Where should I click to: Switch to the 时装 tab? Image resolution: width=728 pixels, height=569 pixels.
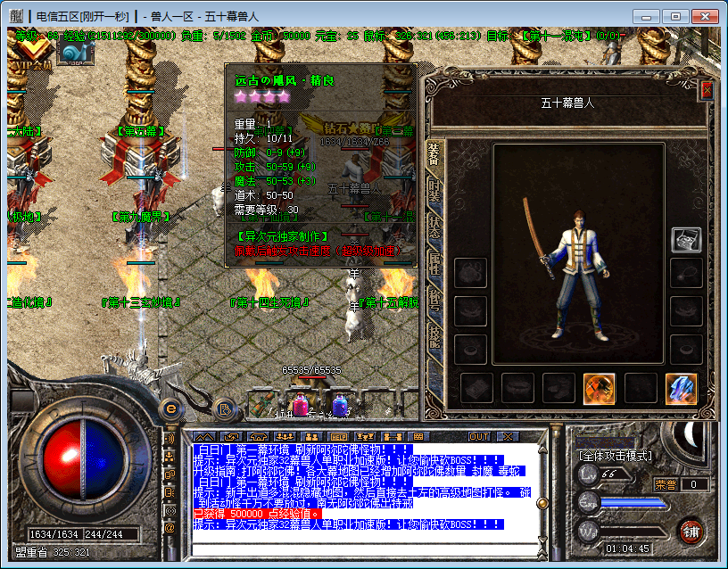click(434, 190)
